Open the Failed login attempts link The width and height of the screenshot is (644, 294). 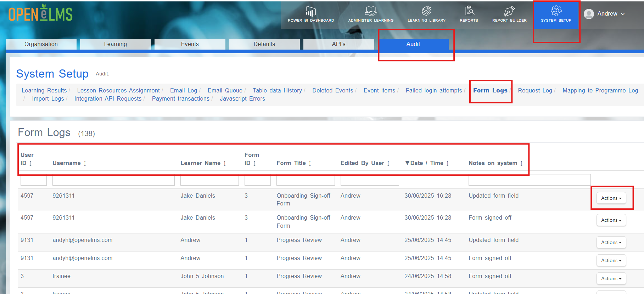tap(434, 91)
